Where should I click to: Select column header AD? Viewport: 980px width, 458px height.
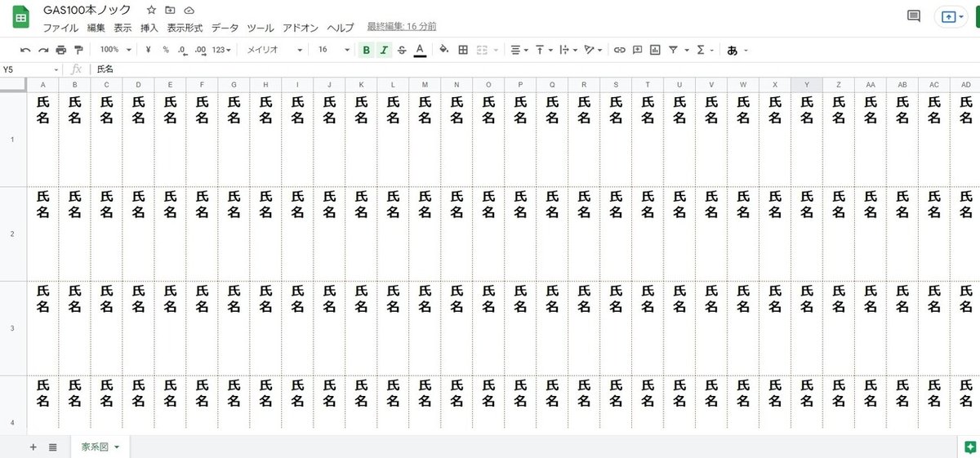tap(966, 84)
